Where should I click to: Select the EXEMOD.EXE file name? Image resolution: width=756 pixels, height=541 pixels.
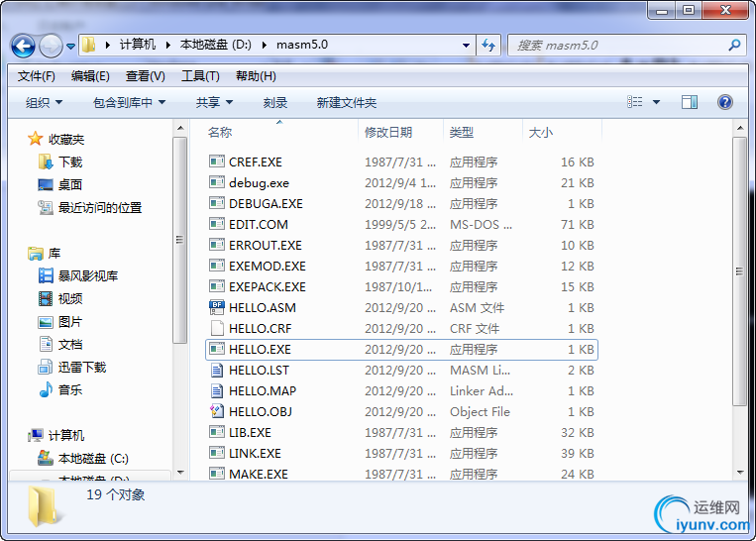[268, 267]
